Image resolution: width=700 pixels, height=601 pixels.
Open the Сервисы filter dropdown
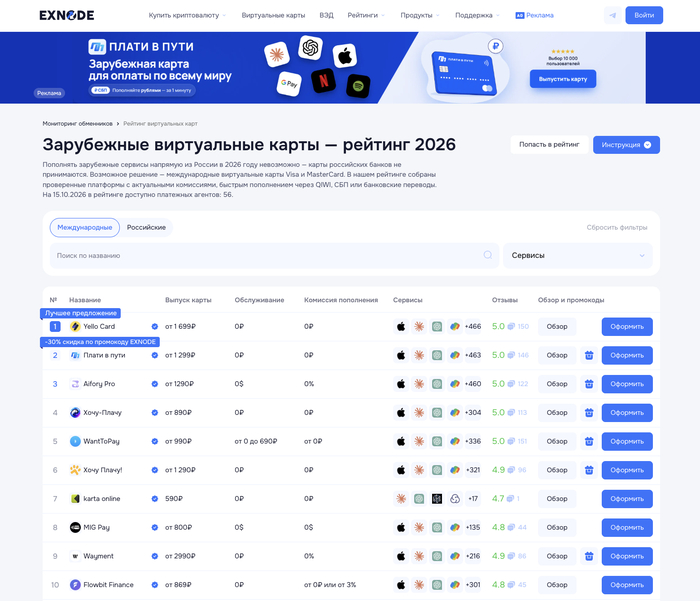pos(578,255)
